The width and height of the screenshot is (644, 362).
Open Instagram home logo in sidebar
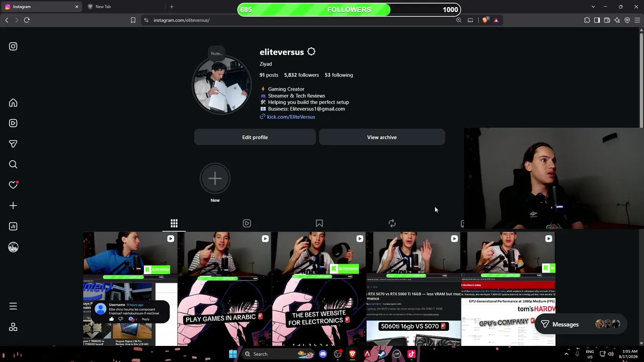(x=13, y=46)
